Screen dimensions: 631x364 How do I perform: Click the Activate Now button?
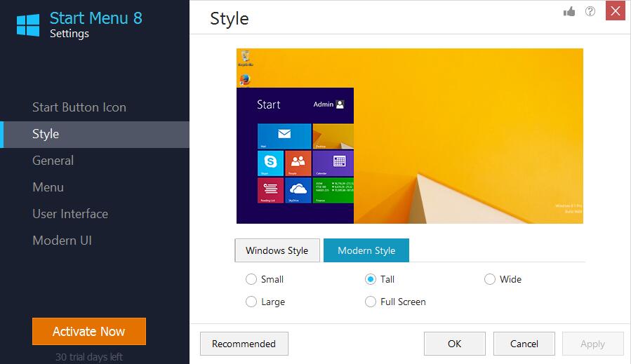tap(89, 332)
